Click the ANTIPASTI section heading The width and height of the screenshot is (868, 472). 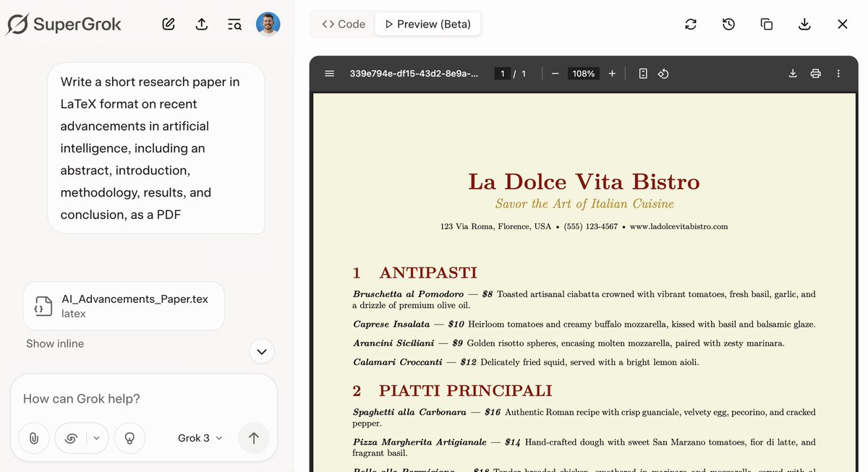428,273
